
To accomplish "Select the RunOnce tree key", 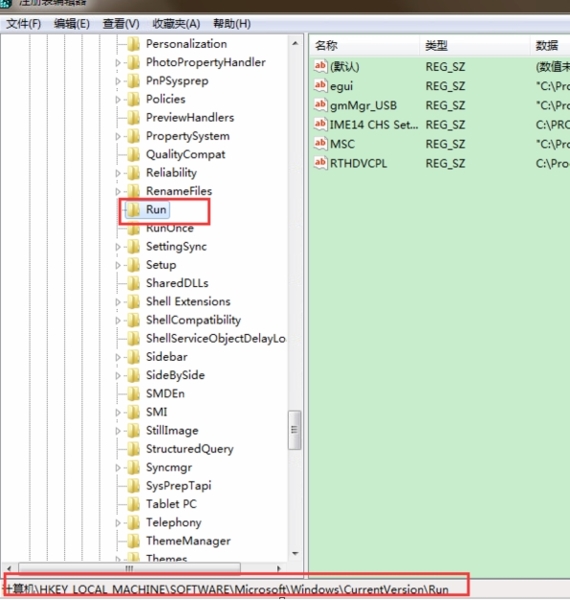I will coord(170,228).
